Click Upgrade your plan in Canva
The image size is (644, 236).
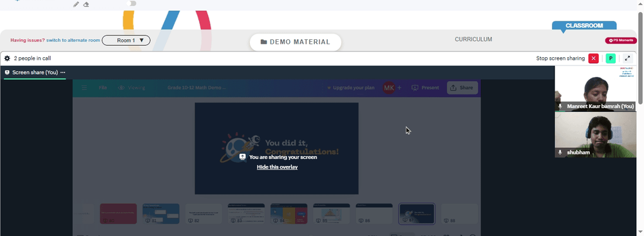coord(350,88)
